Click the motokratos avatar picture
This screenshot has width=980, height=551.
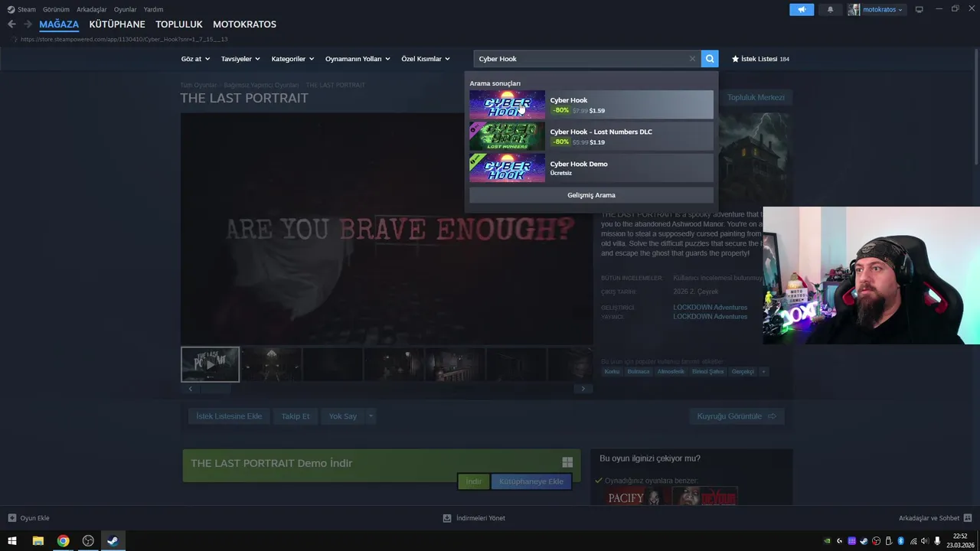tap(854, 9)
